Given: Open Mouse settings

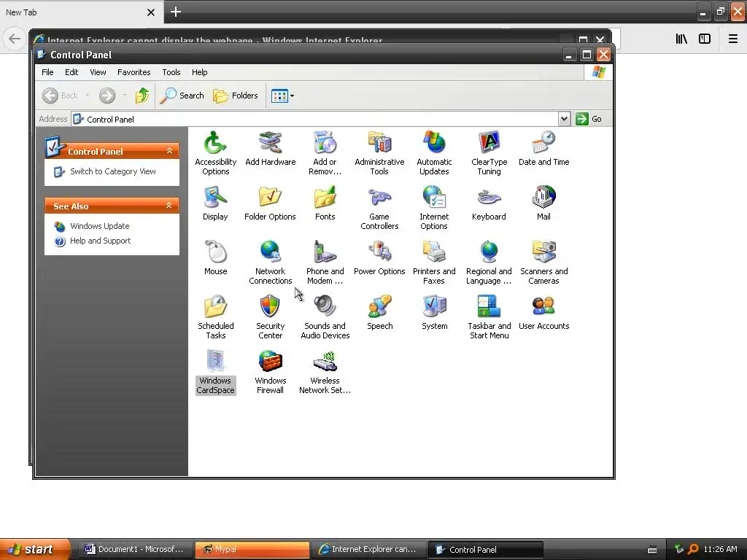Looking at the screenshot, I should point(215,258).
